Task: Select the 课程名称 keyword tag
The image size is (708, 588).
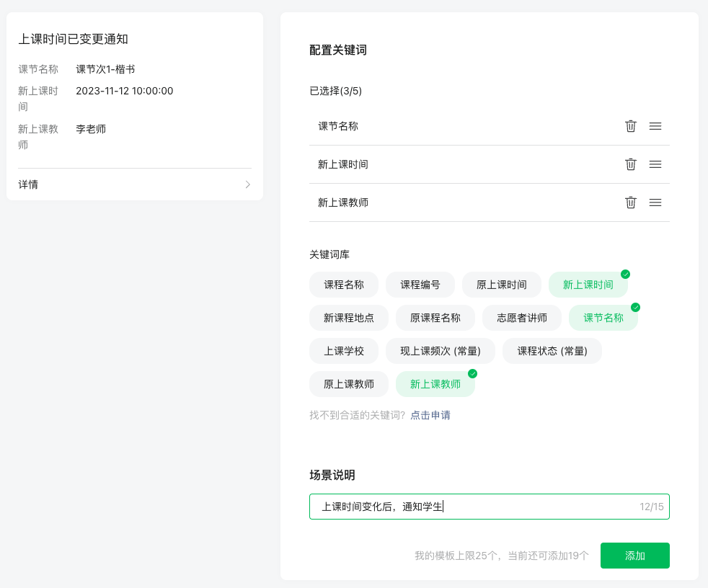Action: coord(344,285)
